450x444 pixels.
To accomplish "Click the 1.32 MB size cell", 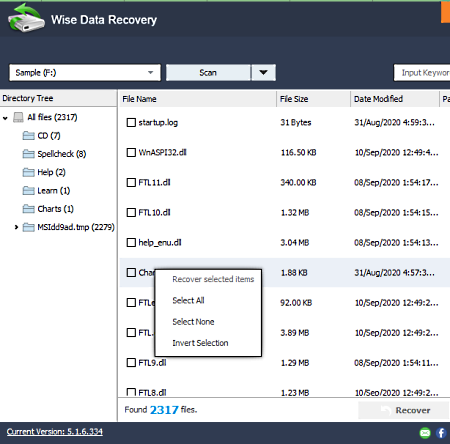I will pos(295,213).
